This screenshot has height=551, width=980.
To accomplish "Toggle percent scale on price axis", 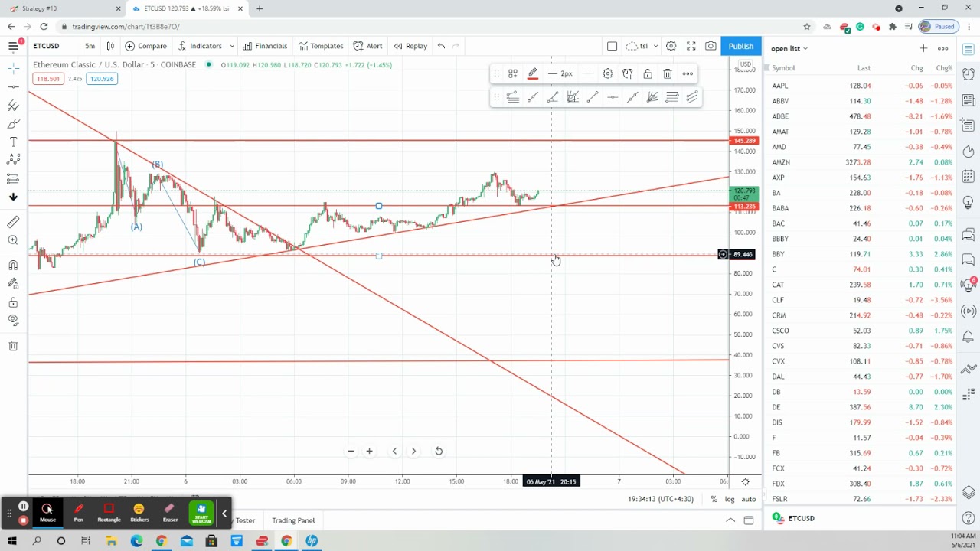I will 714,499.
